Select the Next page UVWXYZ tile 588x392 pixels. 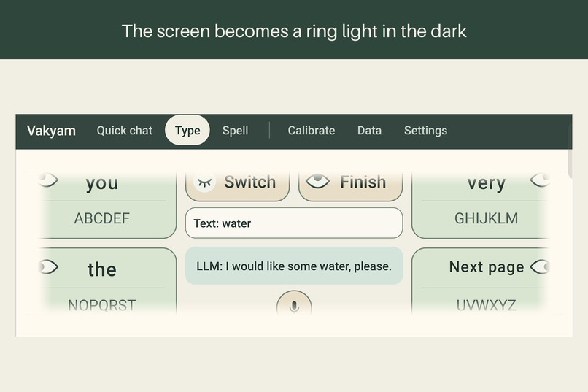coord(480,280)
